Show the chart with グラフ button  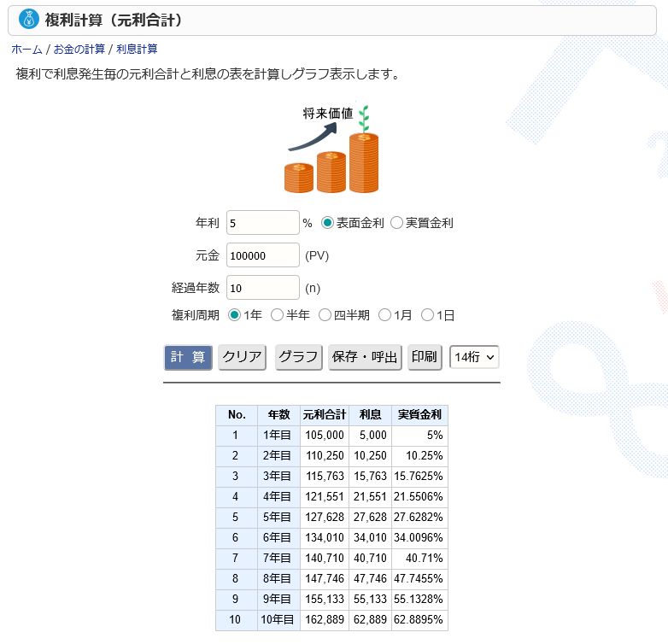click(x=298, y=357)
